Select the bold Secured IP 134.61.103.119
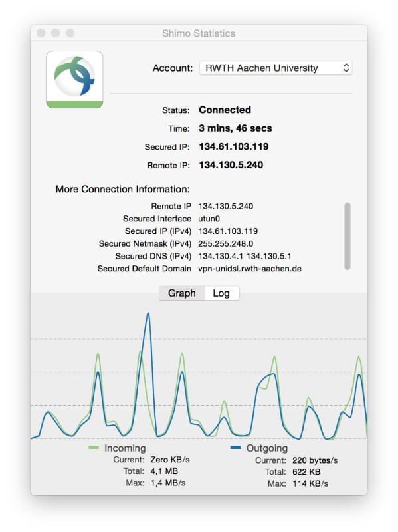The height and width of the screenshot is (532, 398). (x=234, y=146)
